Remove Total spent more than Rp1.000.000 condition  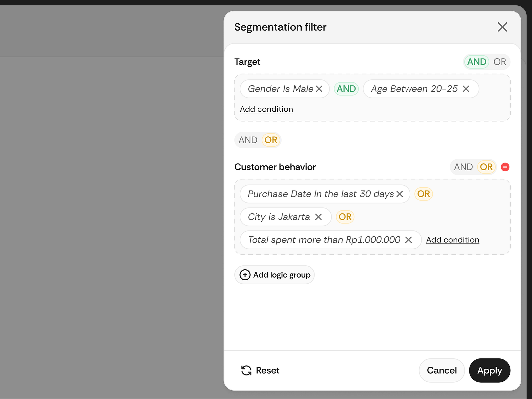click(x=409, y=240)
